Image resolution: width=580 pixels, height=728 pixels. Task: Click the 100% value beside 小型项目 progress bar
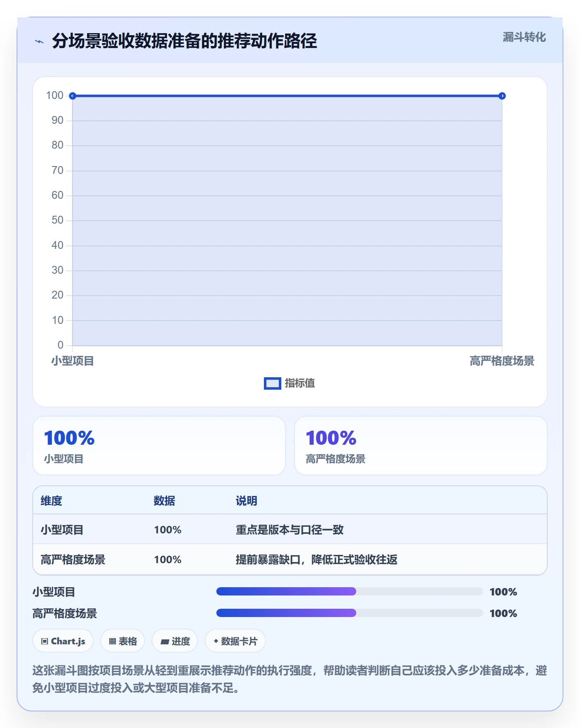click(x=503, y=592)
